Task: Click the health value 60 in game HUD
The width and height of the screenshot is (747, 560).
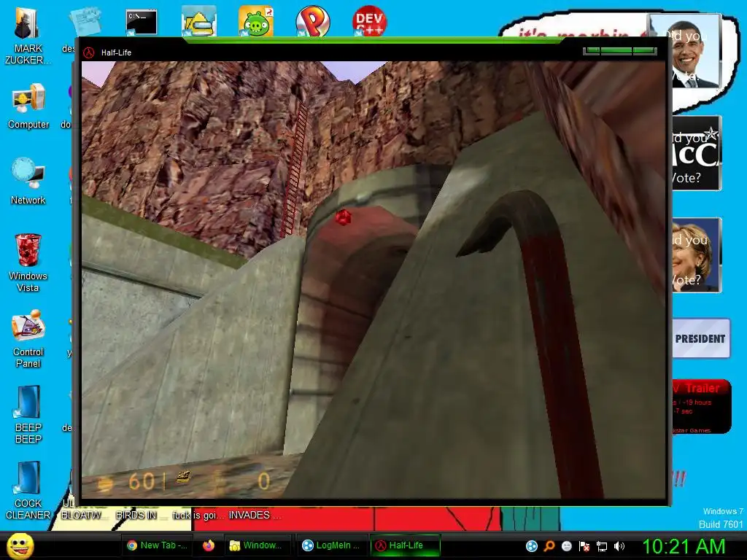Action: 142,481
